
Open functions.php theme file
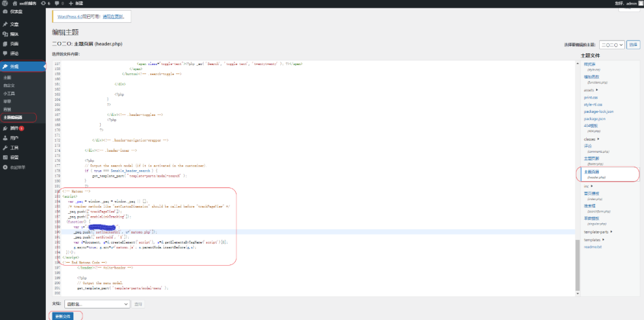tap(592, 77)
